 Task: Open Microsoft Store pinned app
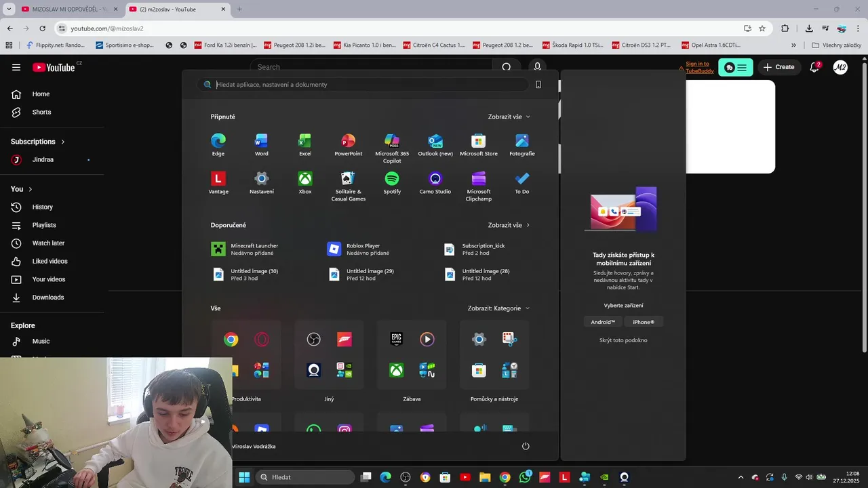click(x=479, y=145)
